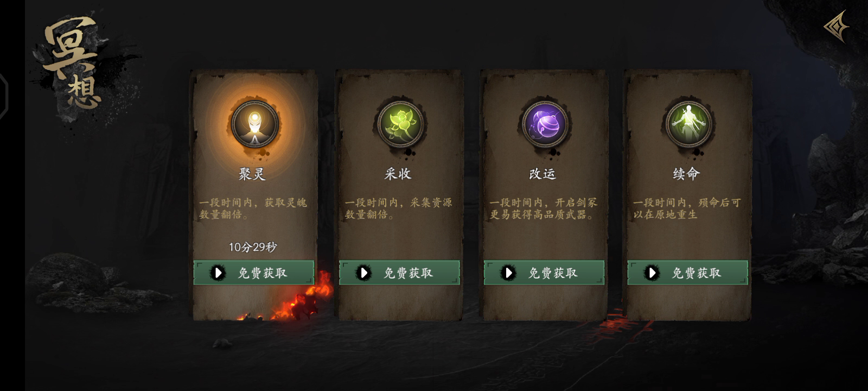
Task: Claim 免费获取 for the 改运 card
Action: coord(544,273)
